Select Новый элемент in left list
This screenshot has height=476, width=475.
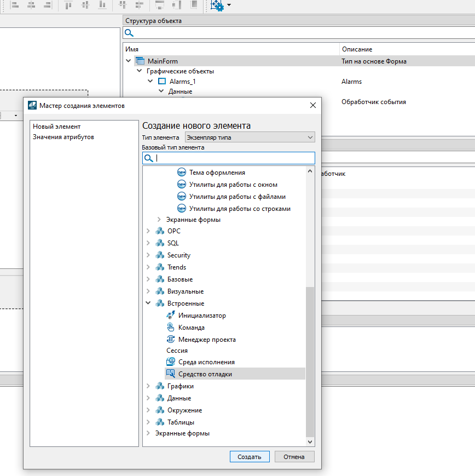point(56,127)
